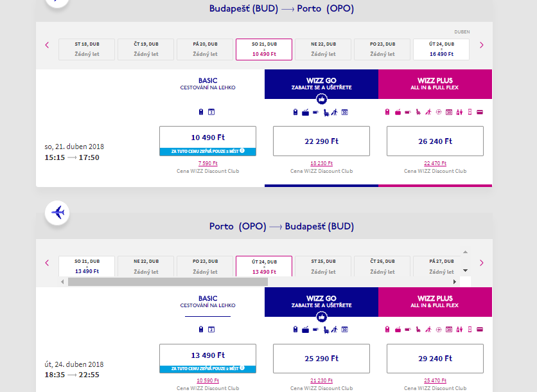
Task: Choose outbound WIZZ GO fare 22 290 Ft
Action: point(321,141)
